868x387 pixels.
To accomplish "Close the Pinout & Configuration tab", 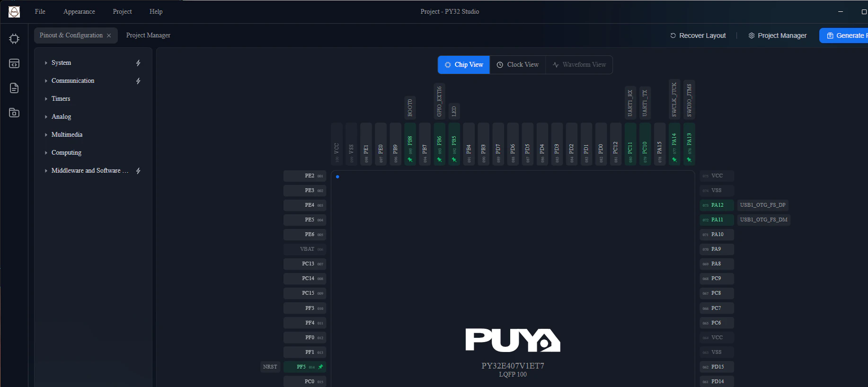I will 109,35.
